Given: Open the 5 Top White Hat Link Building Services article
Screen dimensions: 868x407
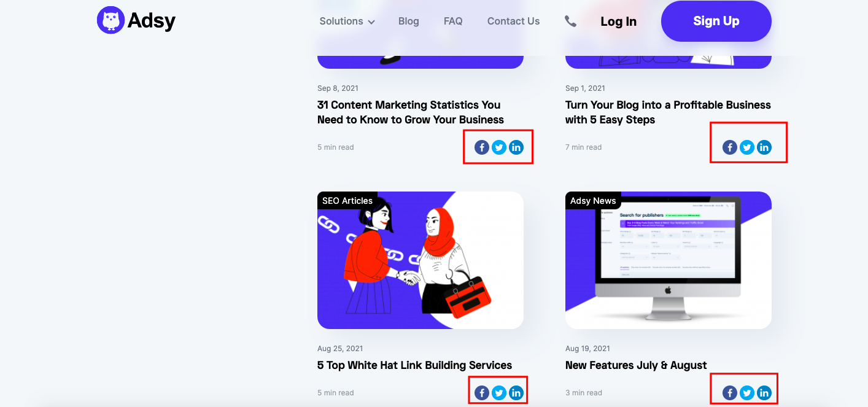Looking at the screenshot, I should coord(414,365).
